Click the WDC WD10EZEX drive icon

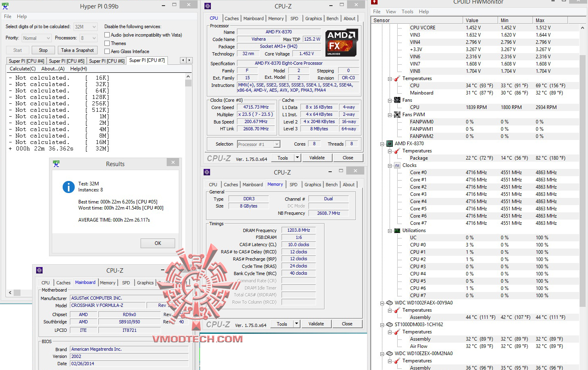(x=389, y=354)
